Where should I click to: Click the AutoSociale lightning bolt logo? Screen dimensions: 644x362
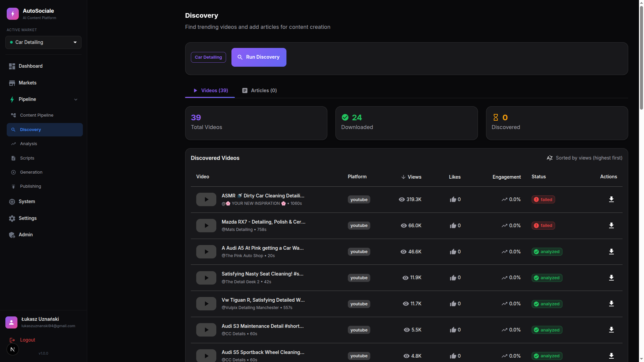click(12, 13)
